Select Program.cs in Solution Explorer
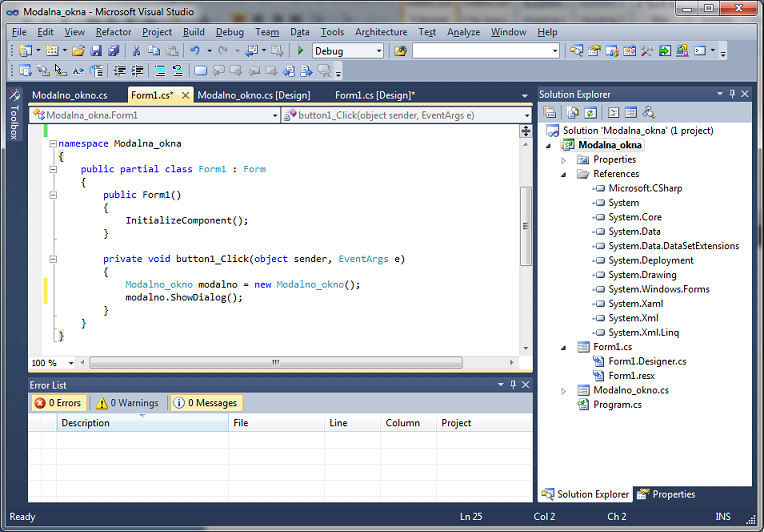Screen dimensions: 764x532 (x=618, y=405)
